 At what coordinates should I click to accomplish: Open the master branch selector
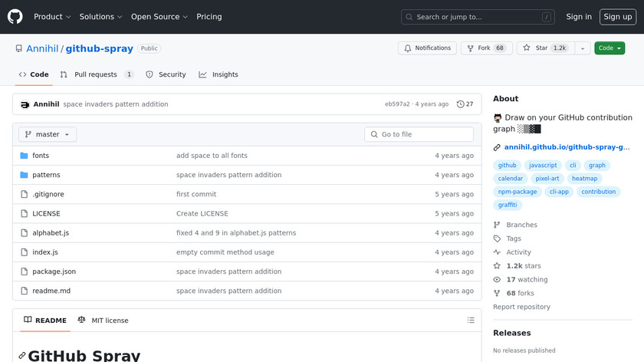click(48, 134)
